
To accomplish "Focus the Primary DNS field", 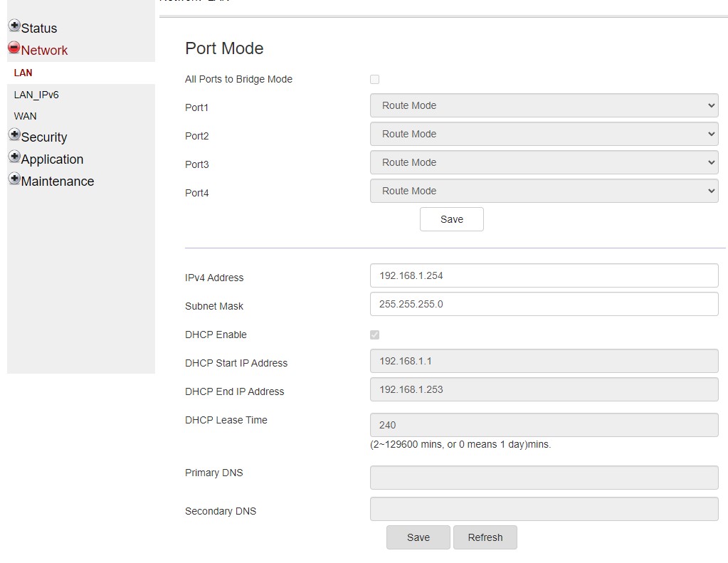I will coord(544,478).
